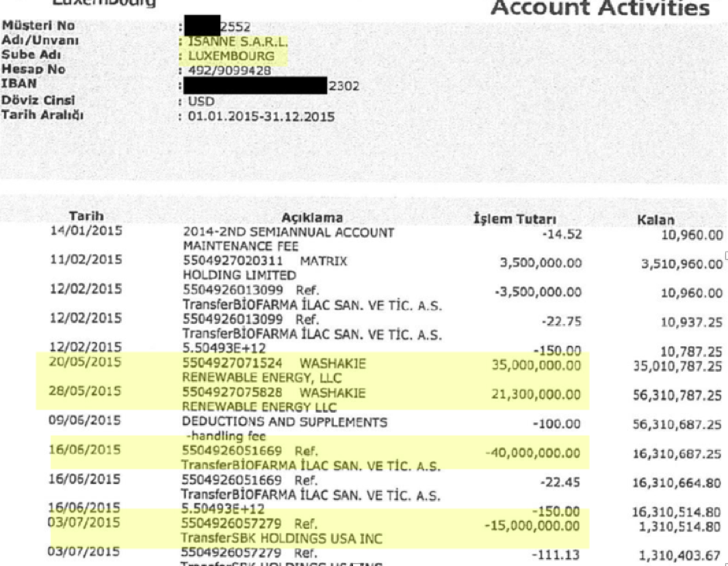
Task: Click the "Hesap No" label
Action: 33,69
